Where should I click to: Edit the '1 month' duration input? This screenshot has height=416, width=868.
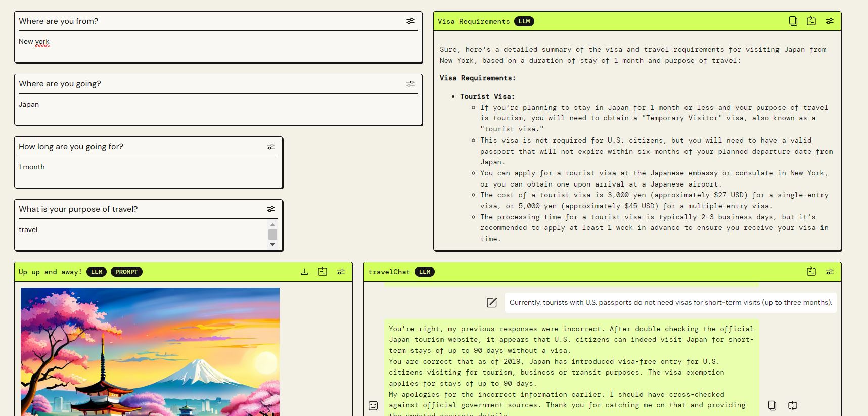(148, 172)
